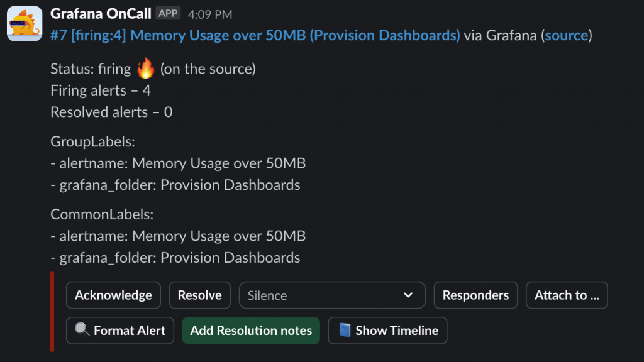Click the "Firing alerts – 4" text line

coord(101,90)
